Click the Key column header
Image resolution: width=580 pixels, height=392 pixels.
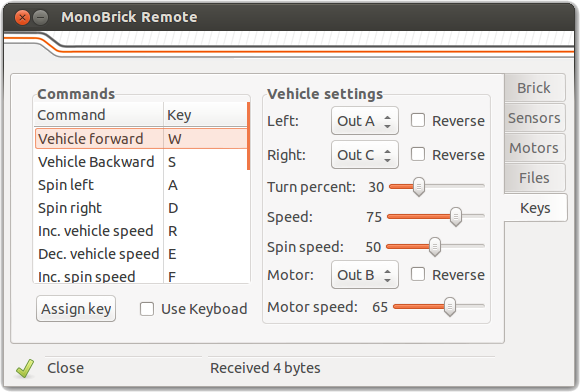[205, 115]
